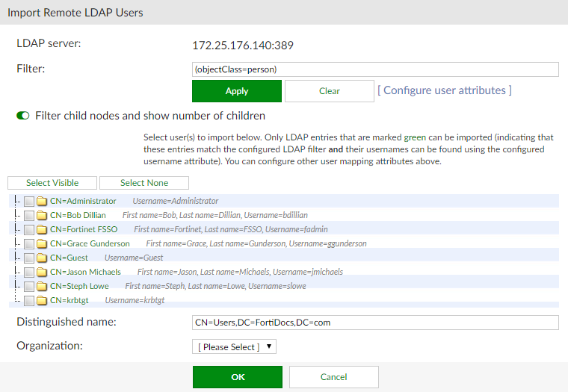Click the Select Visible button
Image resolution: width=568 pixels, height=392 pixels.
[x=52, y=183]
